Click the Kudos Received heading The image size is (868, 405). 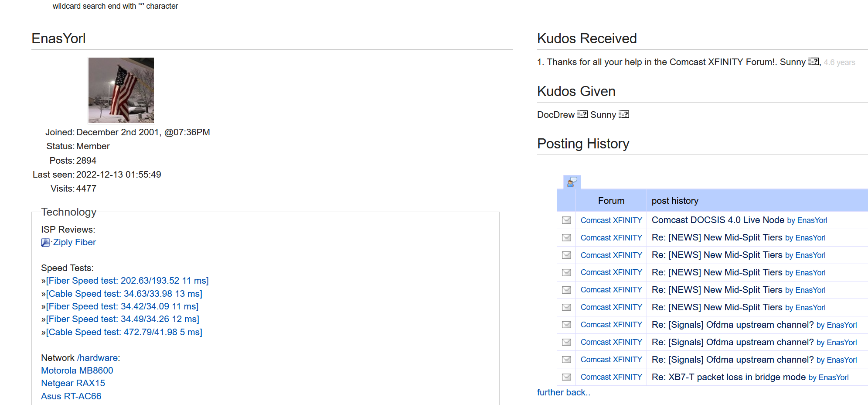[587, 38]
